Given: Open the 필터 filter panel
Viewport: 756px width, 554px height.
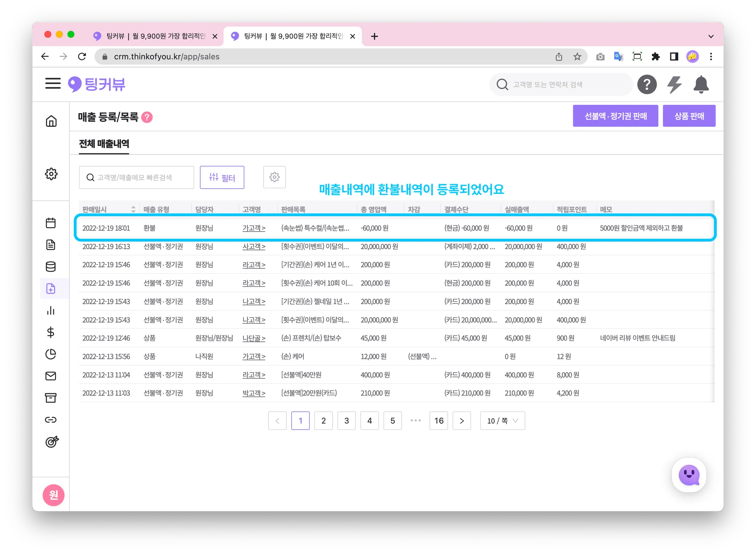Looking at the screenshot, I should coord(222,177).
